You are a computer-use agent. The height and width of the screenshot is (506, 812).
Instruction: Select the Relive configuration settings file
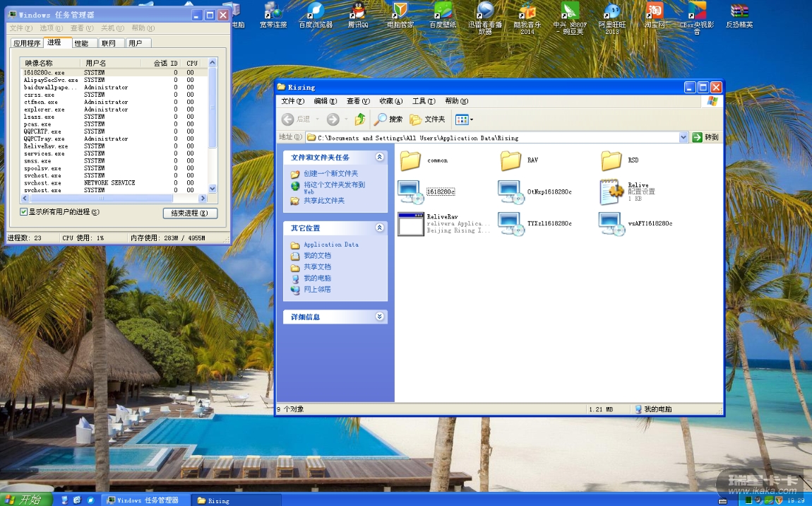(x=609, y=192)
